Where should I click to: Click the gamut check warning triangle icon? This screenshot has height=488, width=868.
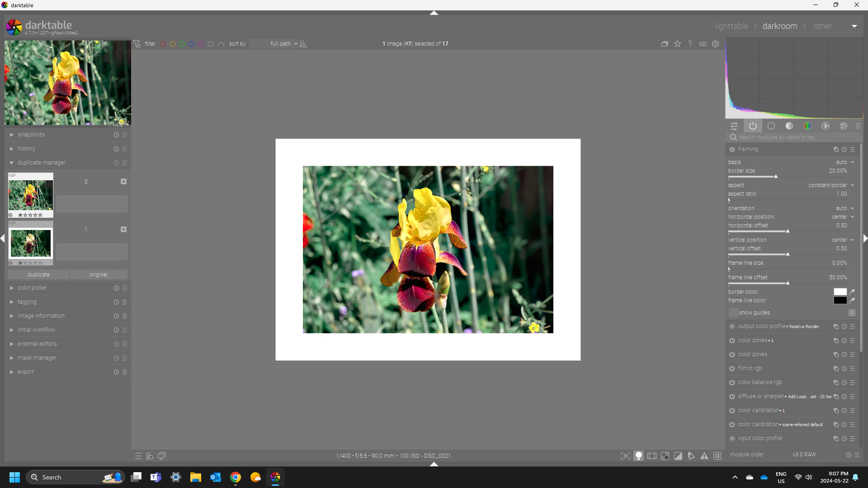(x=704, y=456)
